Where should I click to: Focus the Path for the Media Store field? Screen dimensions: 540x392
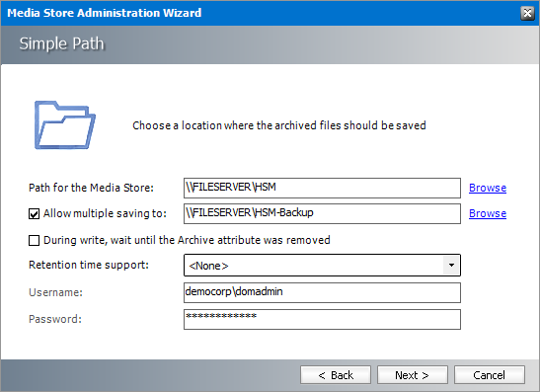[x=322, y=188]
